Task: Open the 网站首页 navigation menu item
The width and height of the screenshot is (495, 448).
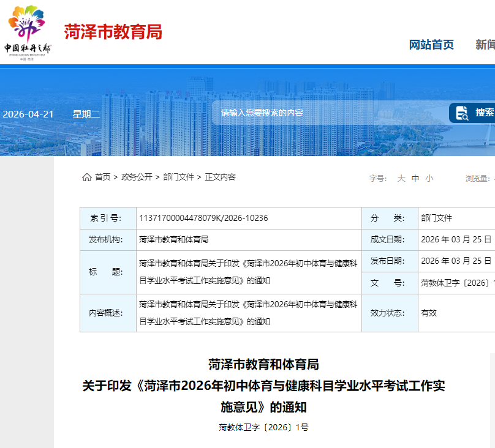Action: click(431, 45)
